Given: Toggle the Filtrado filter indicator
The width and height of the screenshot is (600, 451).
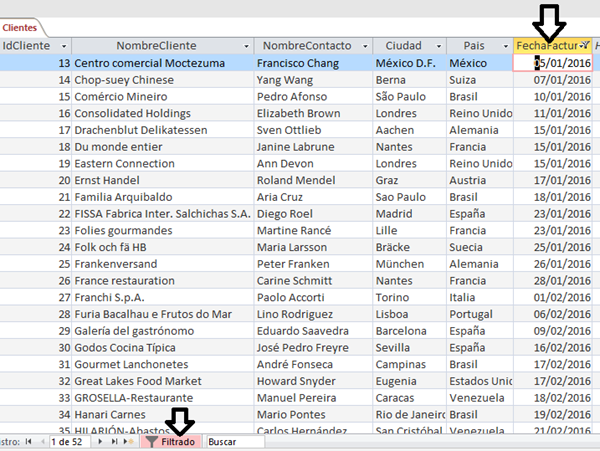Looking at the screenshot, I should coord(171,441).
